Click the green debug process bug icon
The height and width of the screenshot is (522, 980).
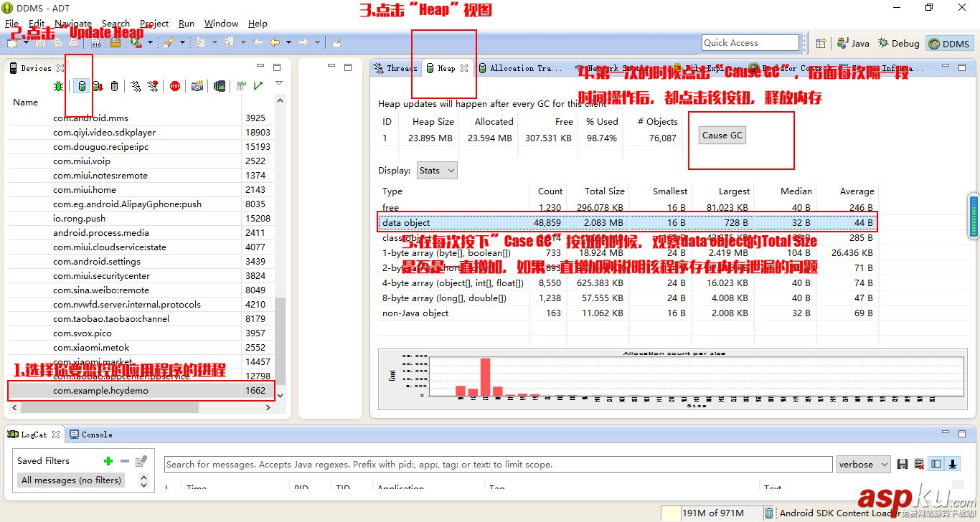59,86
